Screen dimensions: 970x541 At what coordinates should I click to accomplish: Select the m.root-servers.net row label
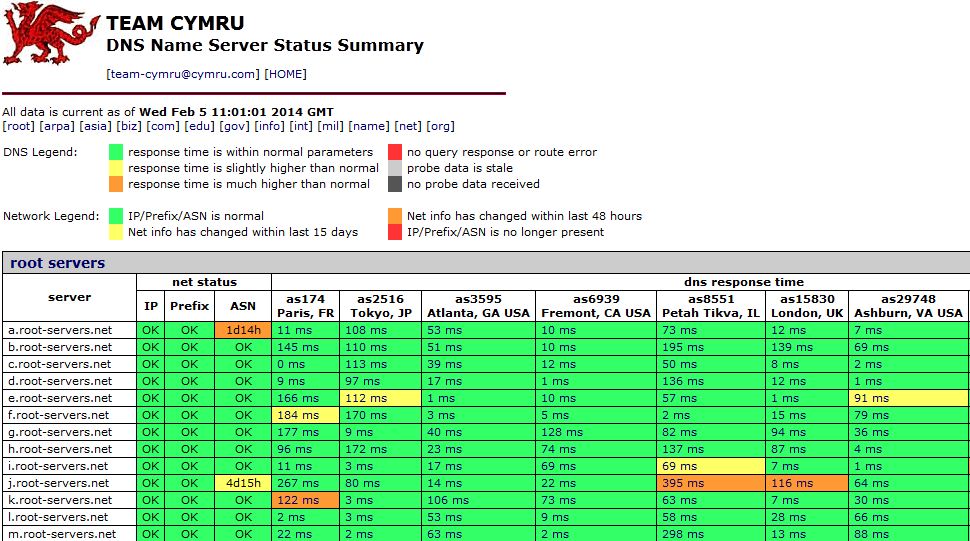[x=62, y=534]
